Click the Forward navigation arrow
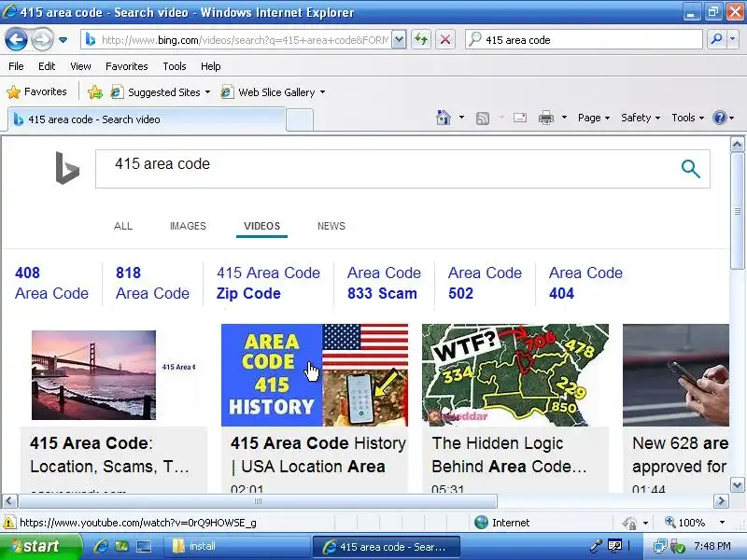The width and height of the screenshot is (747, 560). [x=42, y=40]
